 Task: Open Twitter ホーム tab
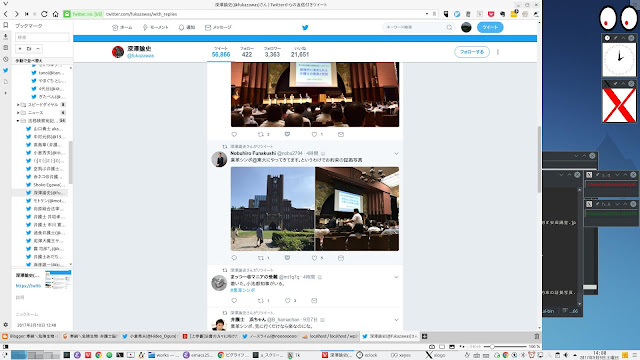point(122,27)
